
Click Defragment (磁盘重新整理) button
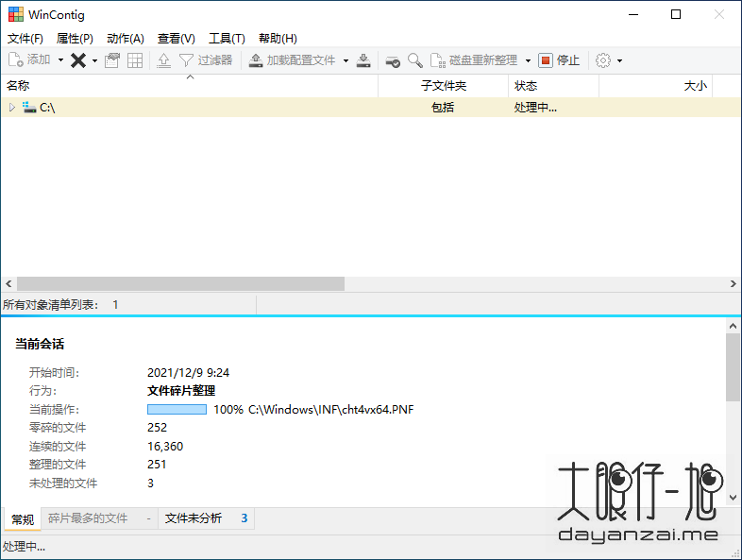[x=474, y=60]
